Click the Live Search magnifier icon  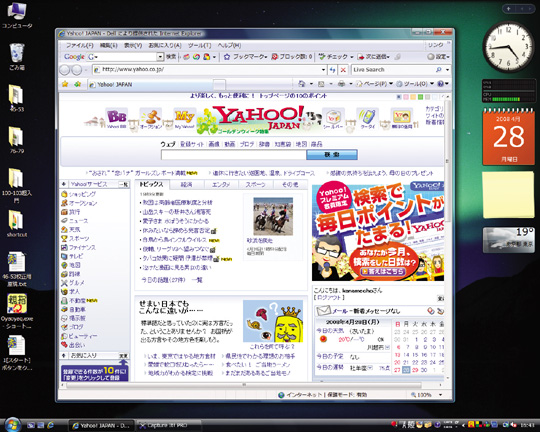pyautogui.click(x=438, y=70)
